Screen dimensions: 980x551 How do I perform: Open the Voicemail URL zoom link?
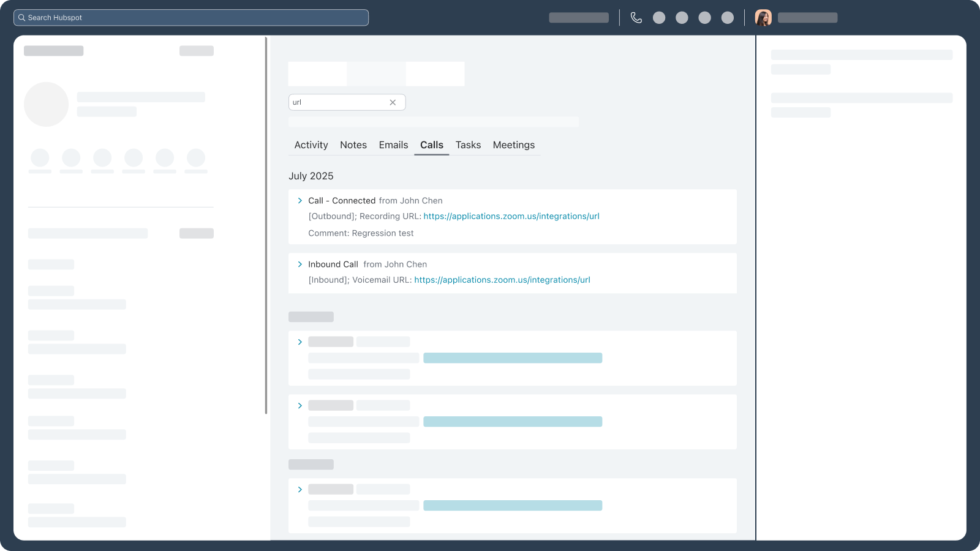[x=502, y=280]
